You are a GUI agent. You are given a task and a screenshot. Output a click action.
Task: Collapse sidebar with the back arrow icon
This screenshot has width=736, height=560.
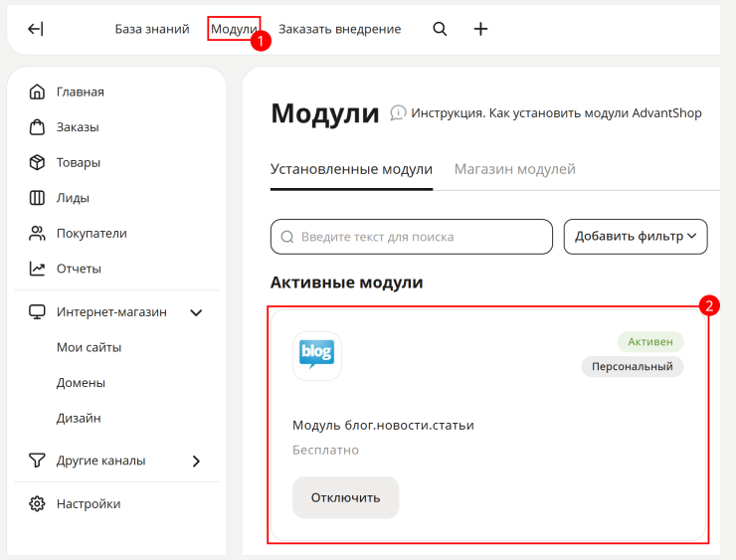click(x=36, y=29)
